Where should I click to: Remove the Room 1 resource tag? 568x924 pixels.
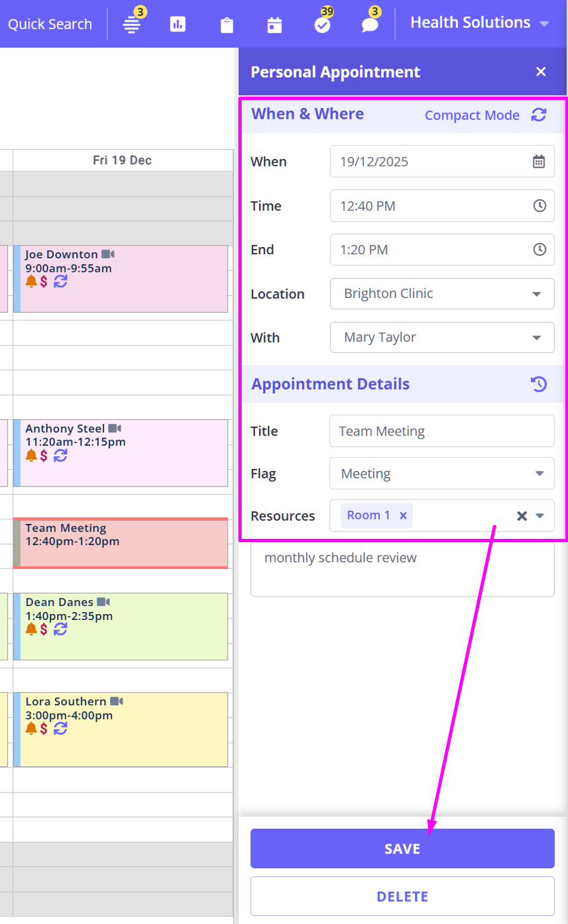pos(404,516)
